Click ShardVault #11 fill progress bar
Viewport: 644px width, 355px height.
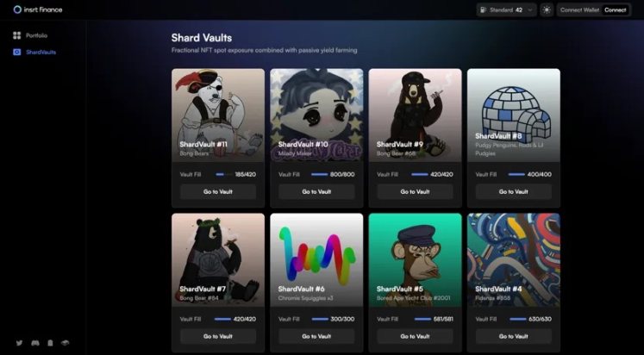[x=223, y=174]
